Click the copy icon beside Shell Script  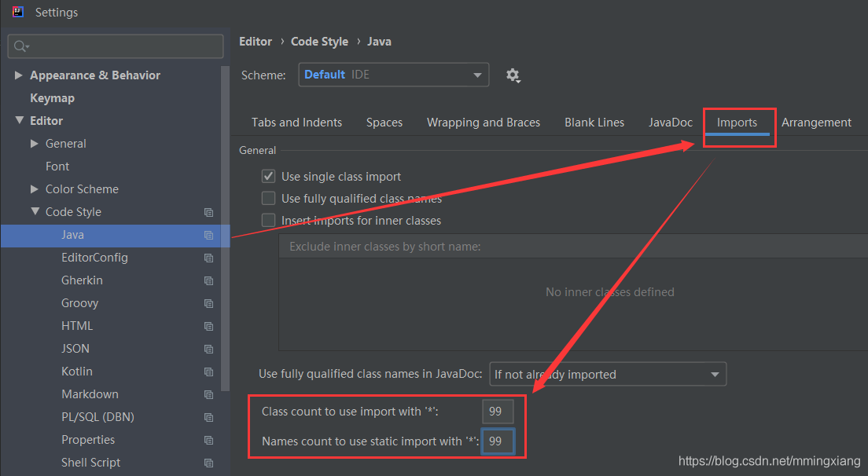208,463
